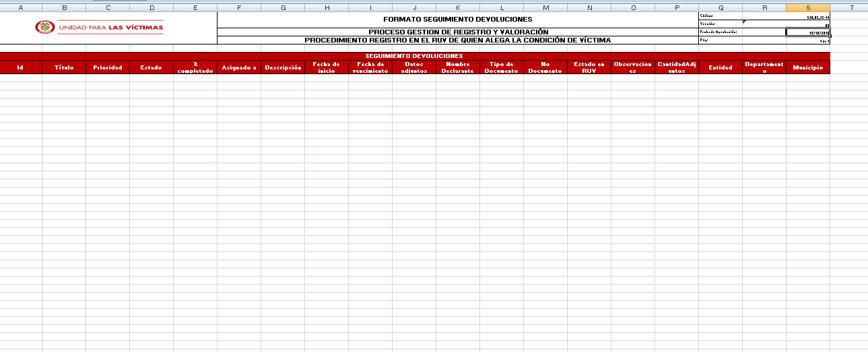Image resolution: width=868 pixels, height=352 pixels.
Task: Click the 'No Documento' header cell
Action: point(545,67)
